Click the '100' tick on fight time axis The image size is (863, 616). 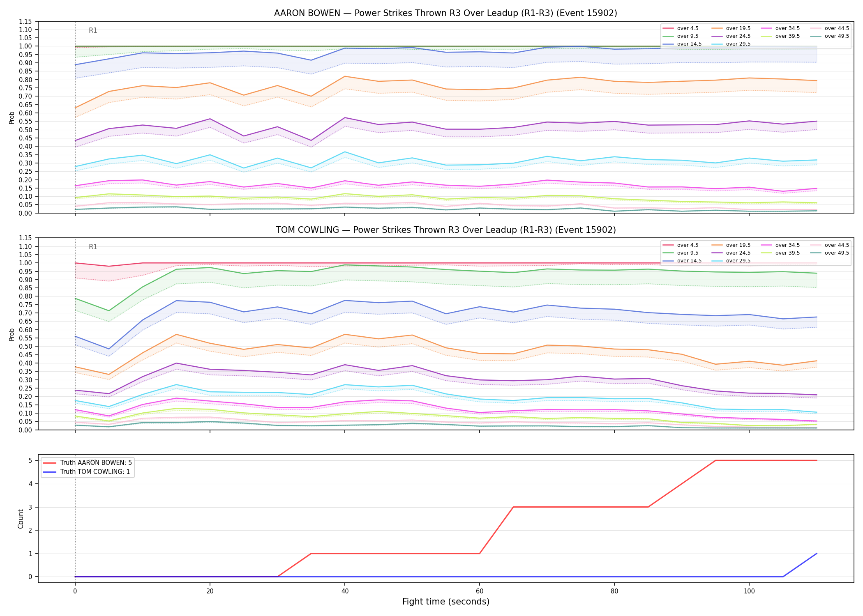[x=749, y=591]
